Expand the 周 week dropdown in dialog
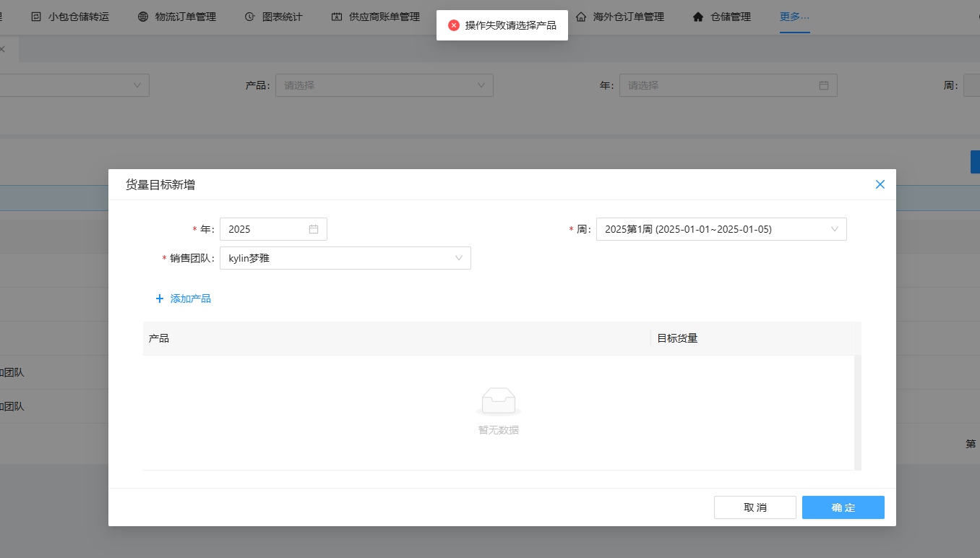This screenshot has height=558, width=980. click(x=721, y=229)
